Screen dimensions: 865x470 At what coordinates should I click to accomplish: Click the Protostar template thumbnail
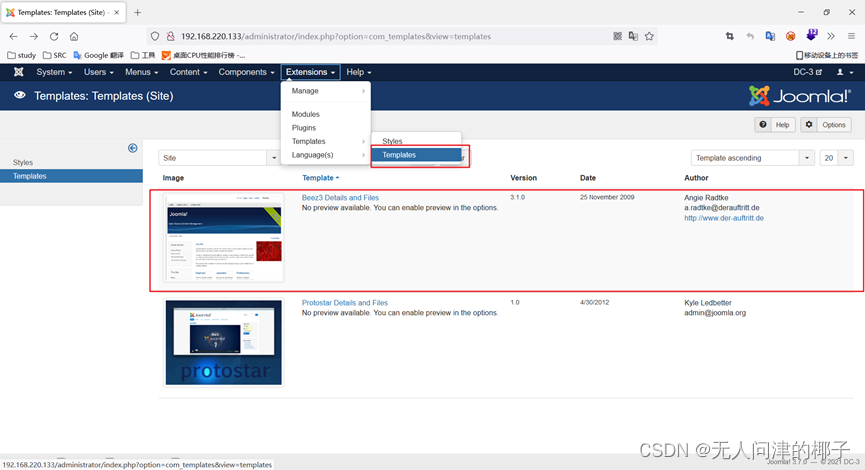click(x=223, y=343)
